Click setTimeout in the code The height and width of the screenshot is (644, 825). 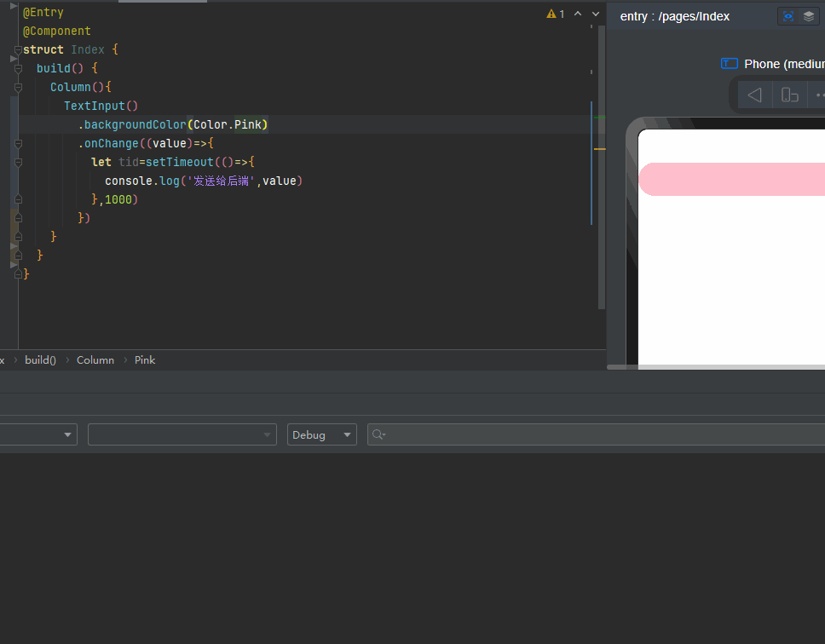tap(180, 162)
